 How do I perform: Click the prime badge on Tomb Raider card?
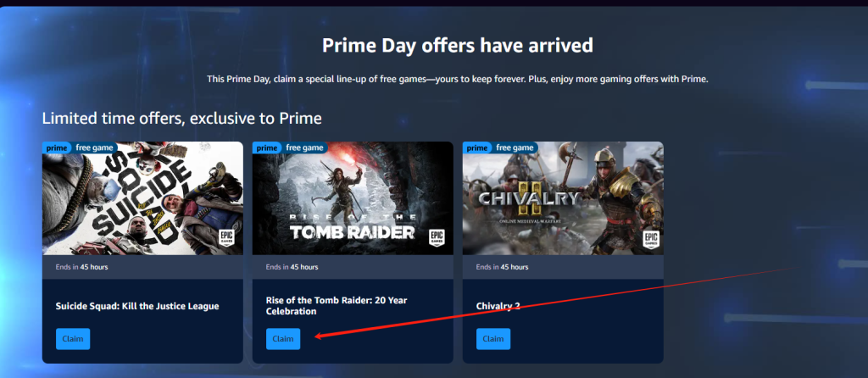pos(267,147)
